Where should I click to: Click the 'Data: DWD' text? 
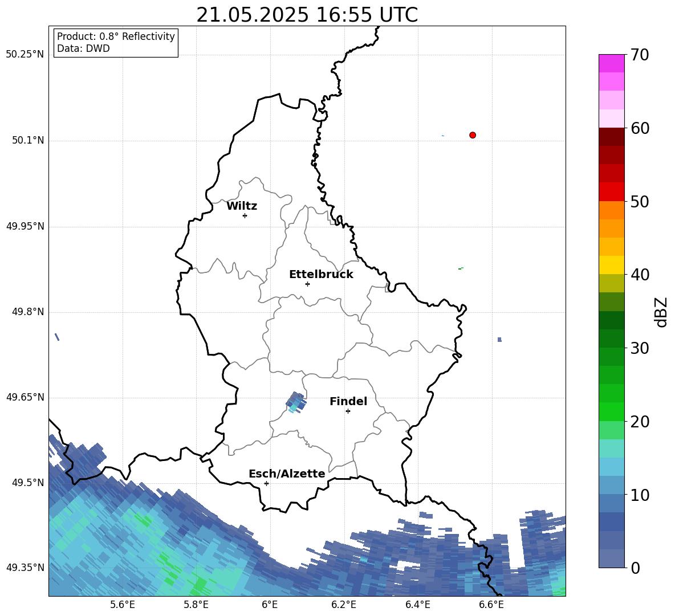click(83, 48)
